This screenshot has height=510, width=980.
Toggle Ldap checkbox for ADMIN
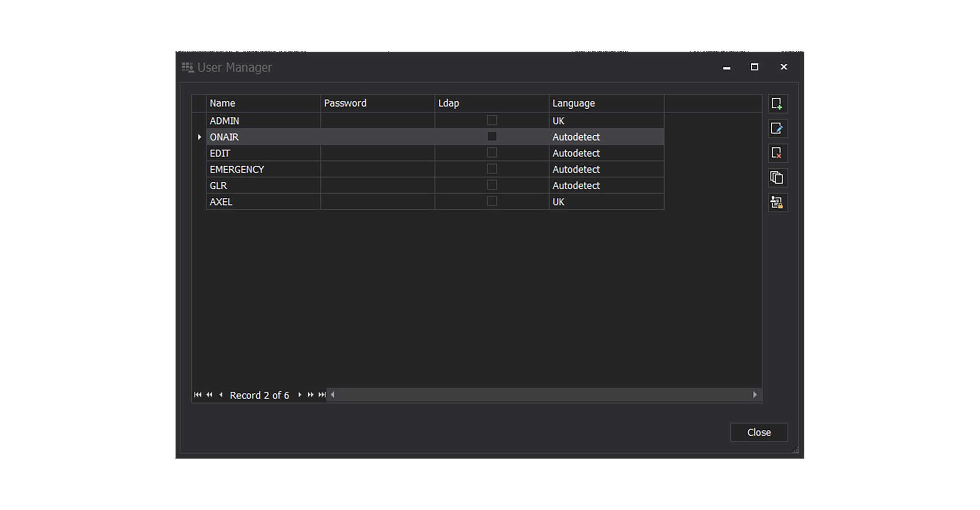tap(492, 120)
